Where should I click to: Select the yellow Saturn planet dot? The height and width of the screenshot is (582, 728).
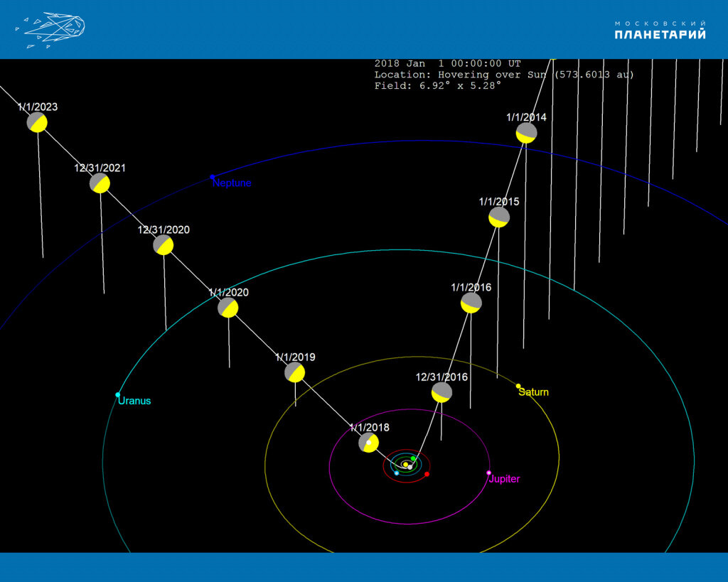click(518, 386)
